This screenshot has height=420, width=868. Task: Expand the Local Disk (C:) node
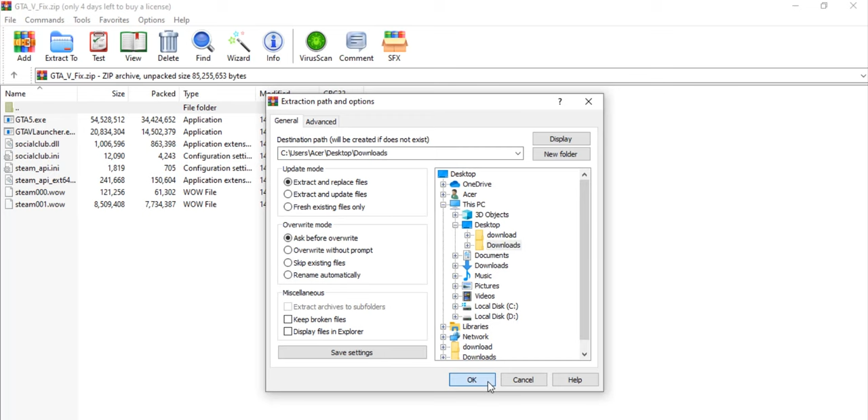456,306
